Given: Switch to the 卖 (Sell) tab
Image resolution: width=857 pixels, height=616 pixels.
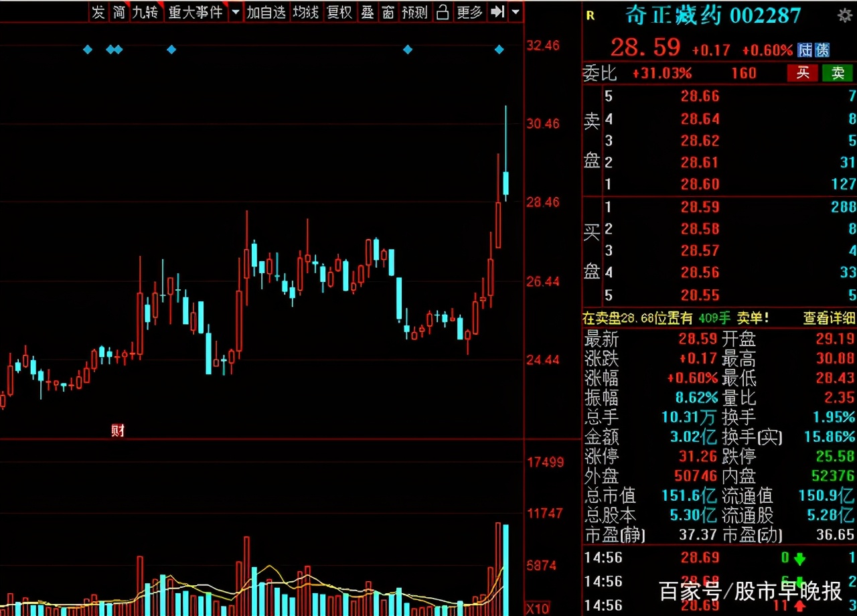Looking at the screenshot, I should 838,74.
